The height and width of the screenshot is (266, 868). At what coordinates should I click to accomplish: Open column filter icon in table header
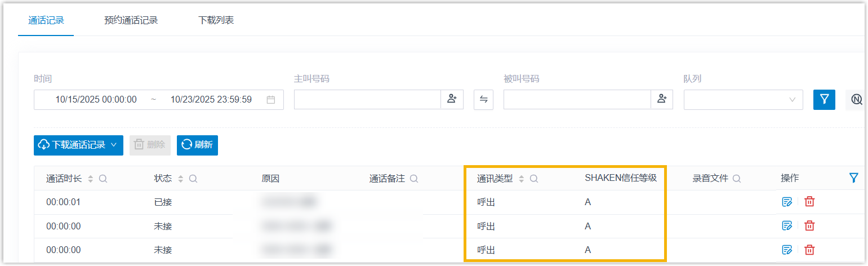point(853,178)
